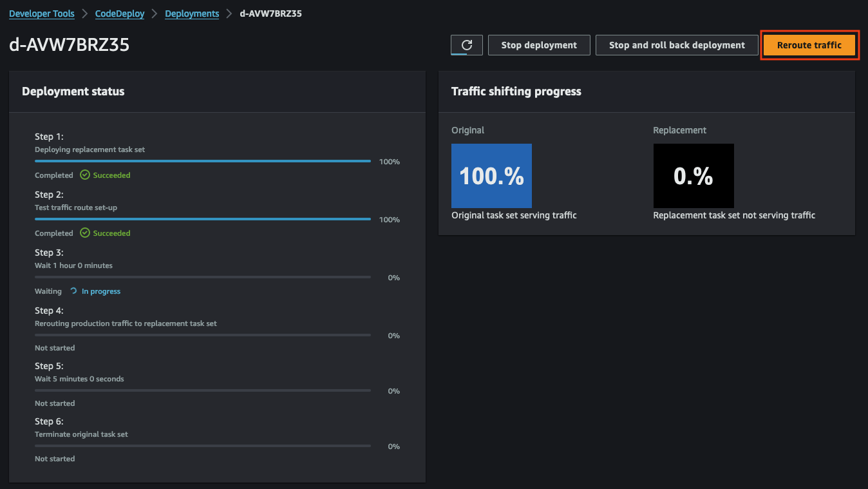Screen dimensions: 868x489
Task: Open the Developer Tools breadcrumb link
Action: pyautogui.click(x=41, y=13)
